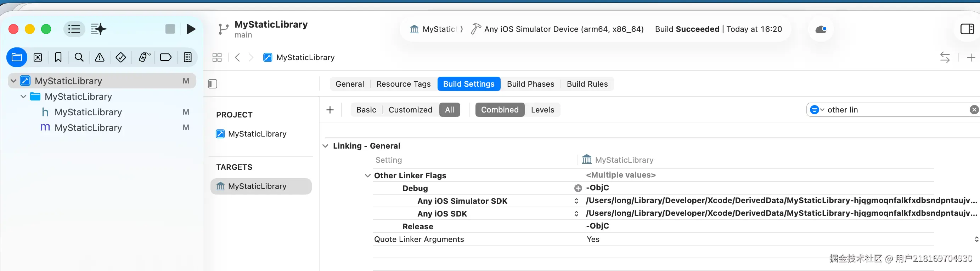Open Any iOS Simulator SDK condition popup
The image size is (980, 271).
pos(576,201)
